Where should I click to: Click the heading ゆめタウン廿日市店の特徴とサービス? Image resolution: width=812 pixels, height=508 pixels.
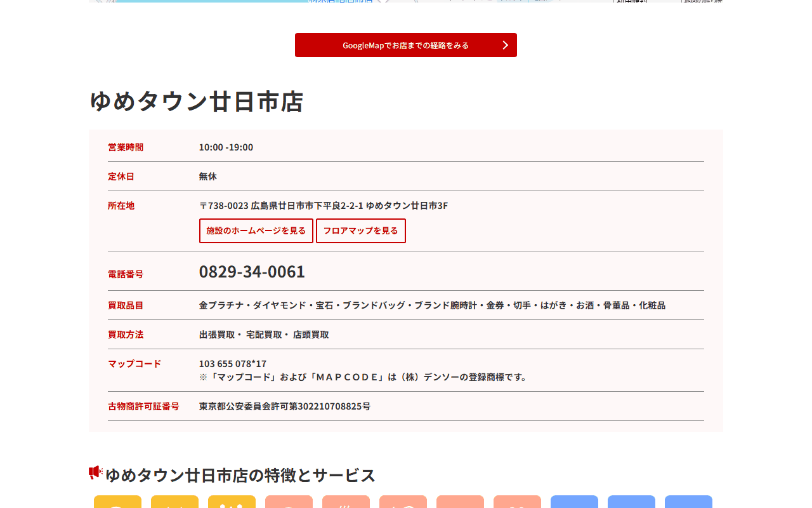coord(240,475)
